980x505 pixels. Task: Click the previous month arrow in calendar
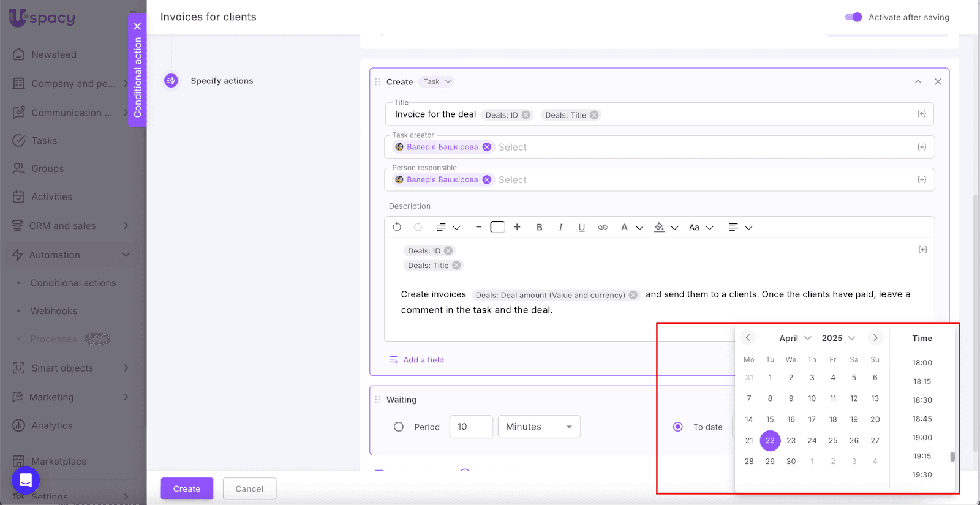748,338
